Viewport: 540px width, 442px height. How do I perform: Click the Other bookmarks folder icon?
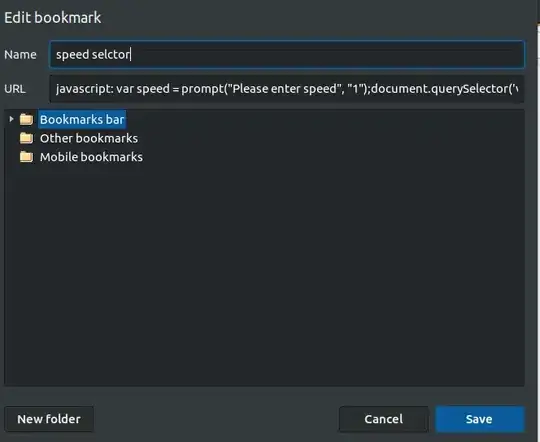[x=27, y=138]
